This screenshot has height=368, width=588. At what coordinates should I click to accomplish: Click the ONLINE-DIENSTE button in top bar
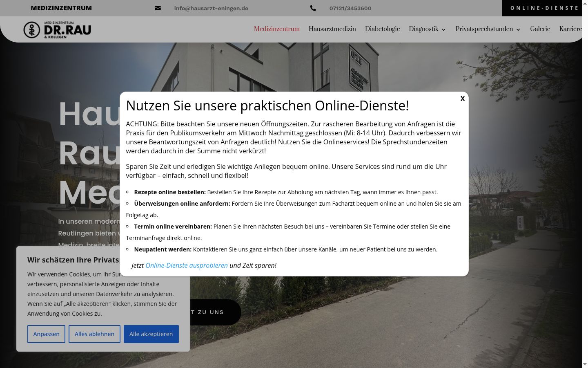pyautogui.click(x=542, y=8)
